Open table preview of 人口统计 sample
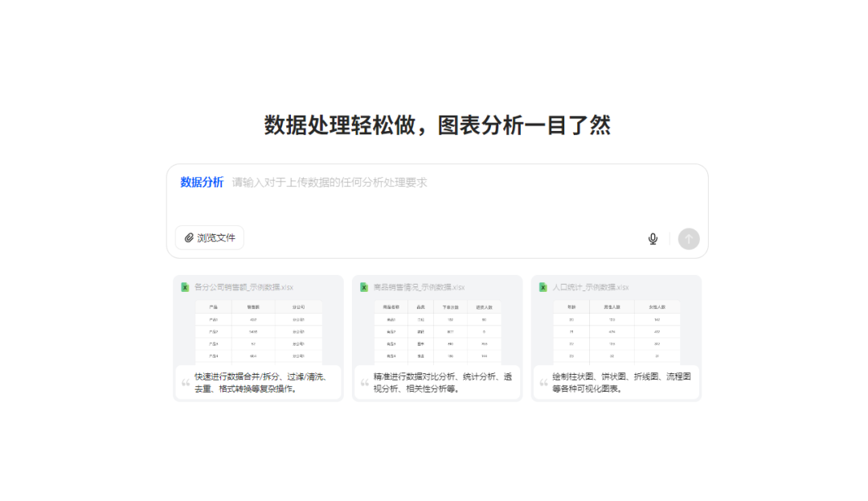The width and height of the screenshot is (868, 501). point(616,332)
